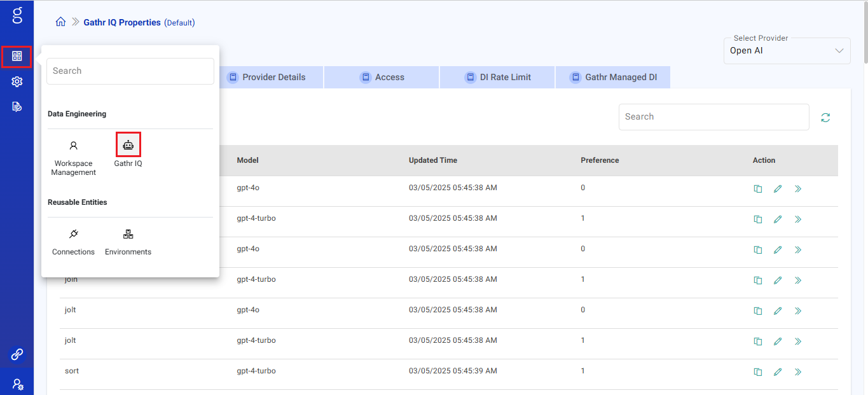
Task: Click the Gathr logo in sidebar
Action: [x=17, y=16]
